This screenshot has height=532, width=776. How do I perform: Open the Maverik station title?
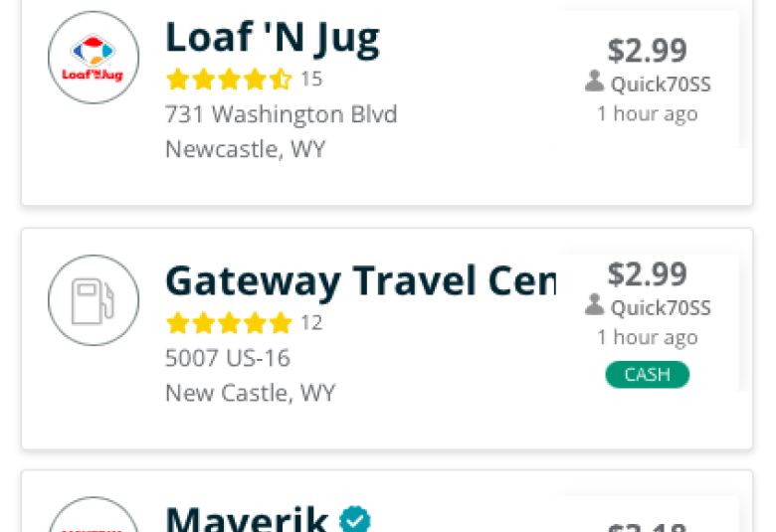tap(247, 519)
